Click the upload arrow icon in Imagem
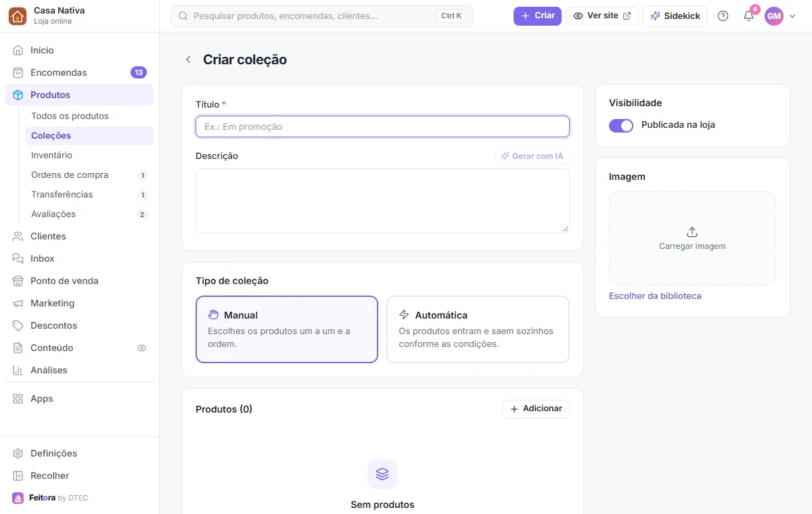 click(692, 232)
